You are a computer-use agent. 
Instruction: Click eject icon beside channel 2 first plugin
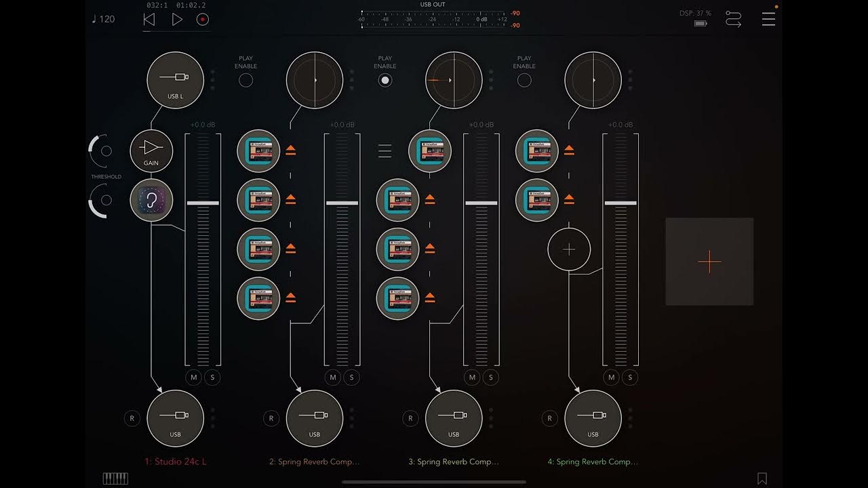(x=290, y=151)
